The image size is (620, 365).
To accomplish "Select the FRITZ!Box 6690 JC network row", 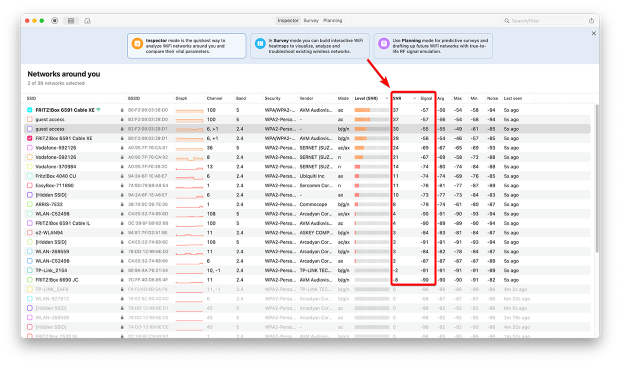I will (308, 280).
